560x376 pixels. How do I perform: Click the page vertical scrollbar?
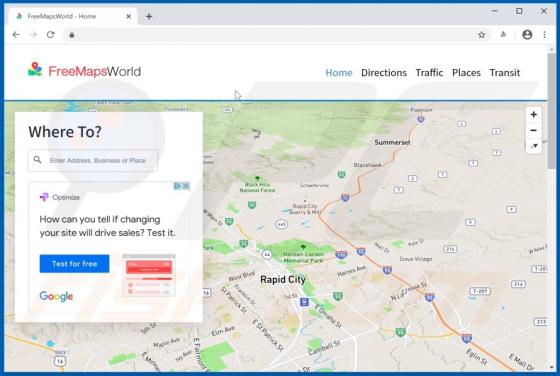(551, 111)
